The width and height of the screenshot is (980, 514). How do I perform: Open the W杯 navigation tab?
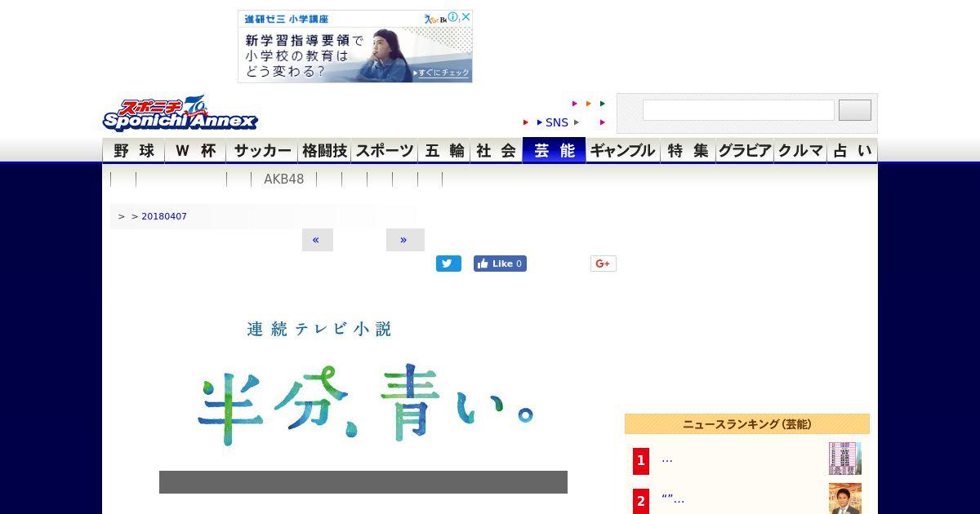[196, 151]
